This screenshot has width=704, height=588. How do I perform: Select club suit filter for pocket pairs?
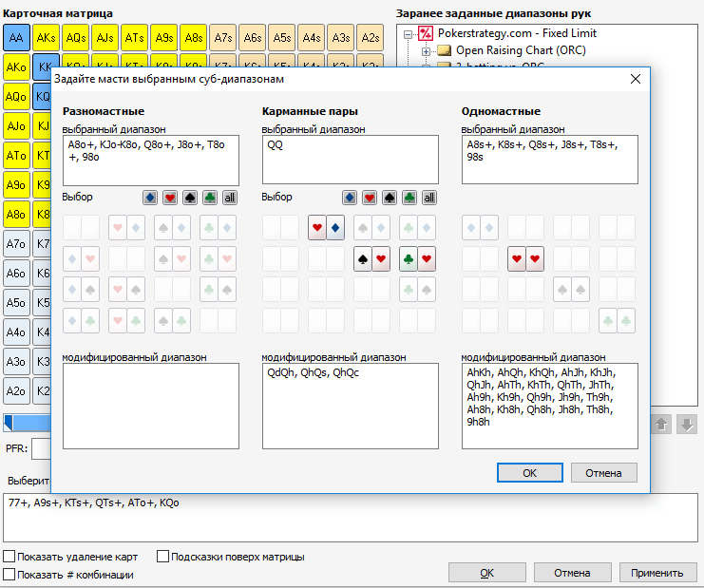(x=409, y=198)
